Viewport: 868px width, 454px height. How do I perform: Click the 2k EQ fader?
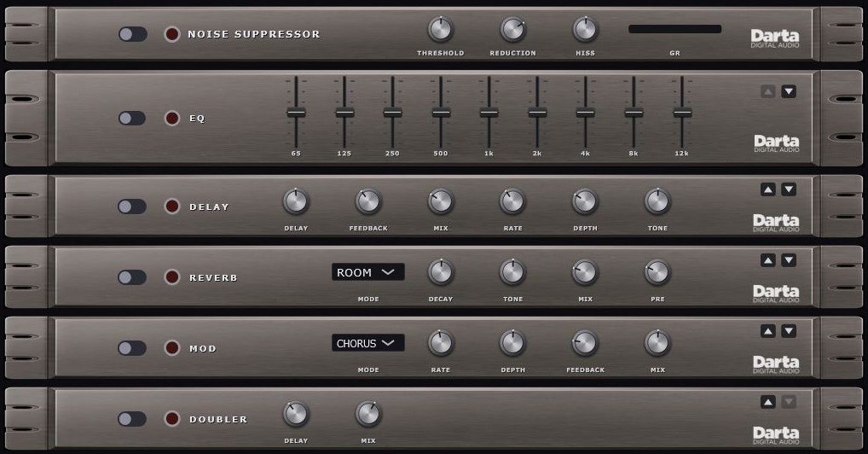click(x=537, y=113)
